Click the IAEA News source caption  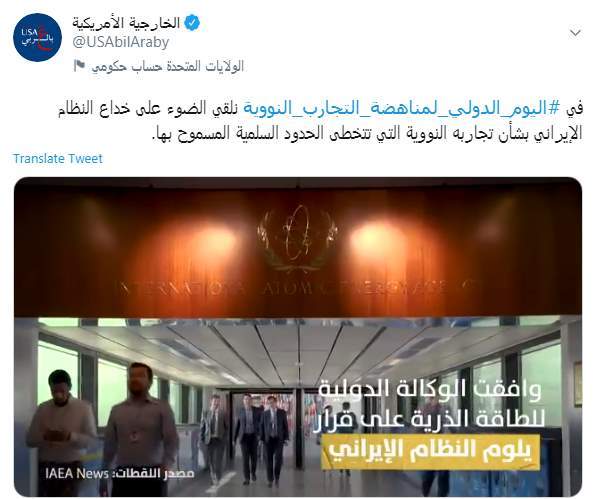point(119,474)
